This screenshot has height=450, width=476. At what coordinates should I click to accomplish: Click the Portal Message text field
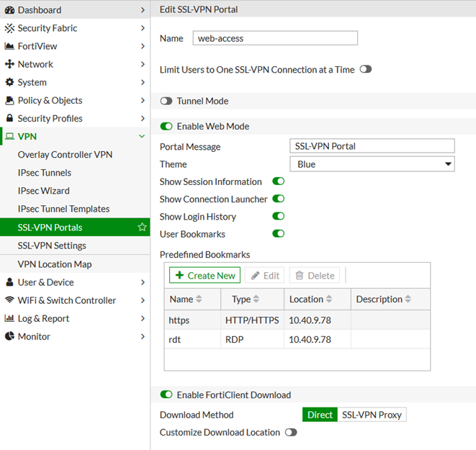tap(372, 146)
